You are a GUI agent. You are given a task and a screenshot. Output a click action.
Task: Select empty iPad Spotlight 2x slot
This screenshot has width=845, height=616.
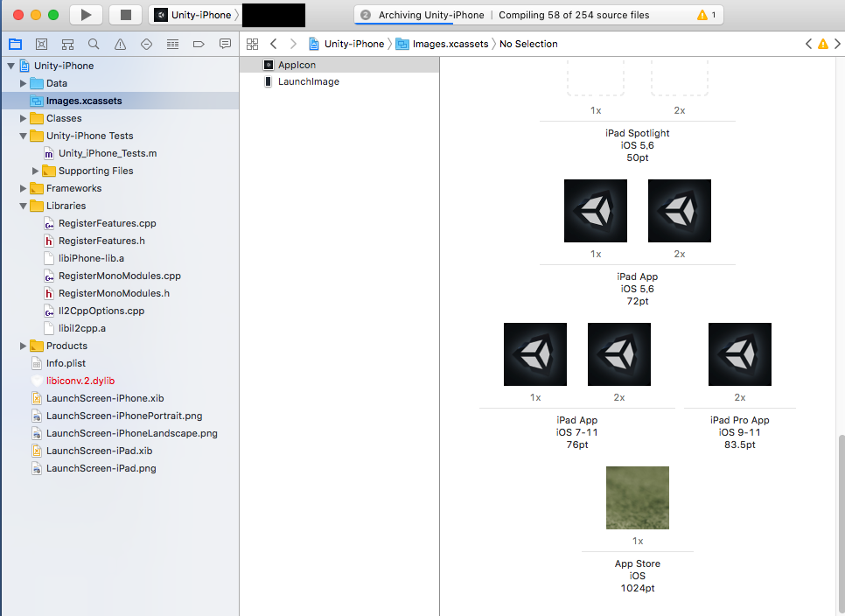pyautogui.click(x=680, y=76)
